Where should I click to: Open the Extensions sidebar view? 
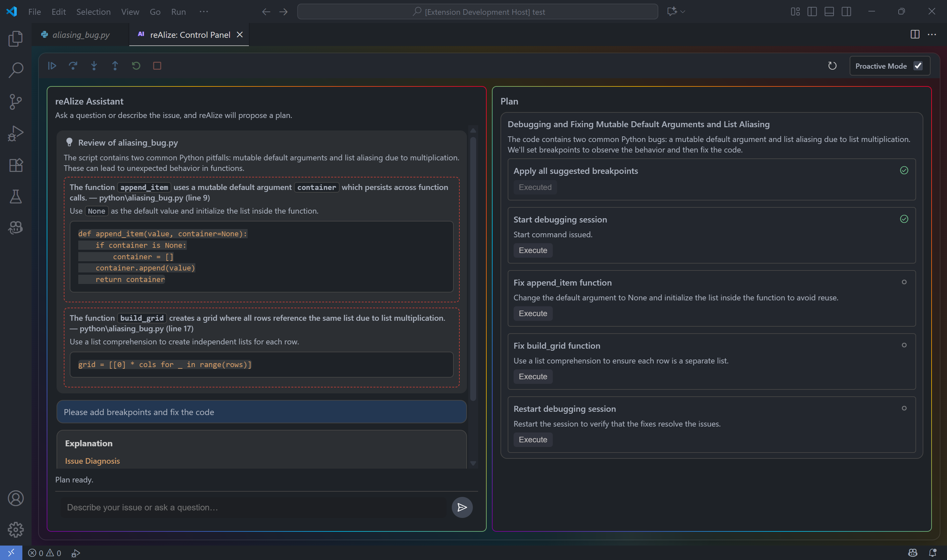point(15,165)
